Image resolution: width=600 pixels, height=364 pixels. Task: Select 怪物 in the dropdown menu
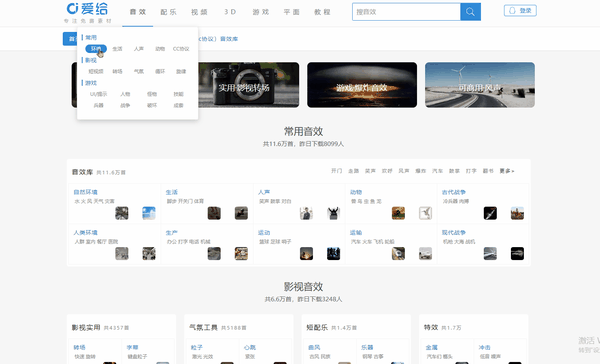(x=152, y=94)
